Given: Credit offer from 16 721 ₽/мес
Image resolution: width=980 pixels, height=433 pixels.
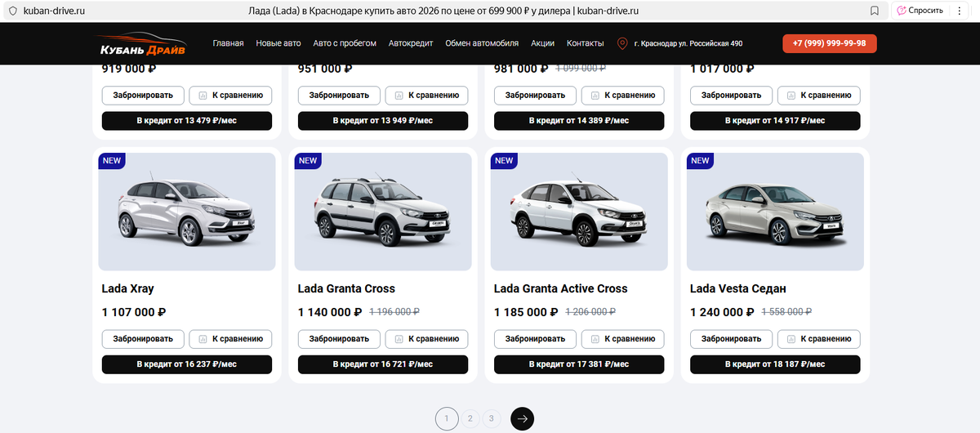Looking at the screenshot, I should 383,364.
